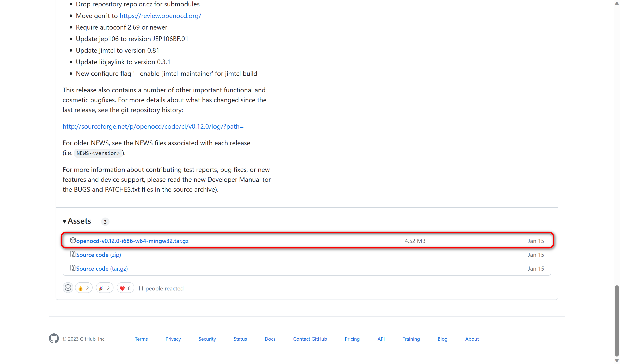Open the smiley add-reaction picker
Image resolution: width=620 pixels, height=364 pixels.
68,288
